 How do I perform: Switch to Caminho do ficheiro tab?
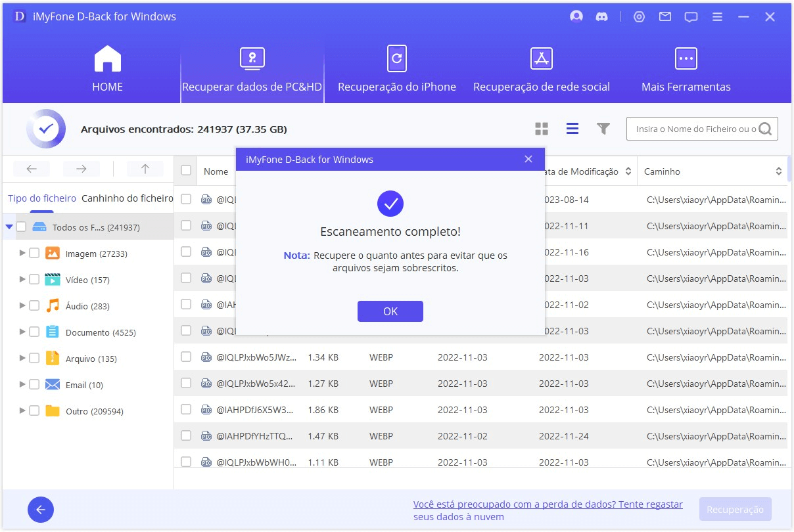pos(128,198)
